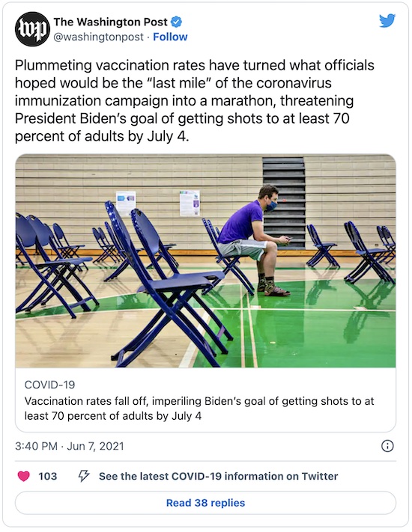Click the 103 likes count
This screenshot has width=412, height=532.
coord(47,476)
